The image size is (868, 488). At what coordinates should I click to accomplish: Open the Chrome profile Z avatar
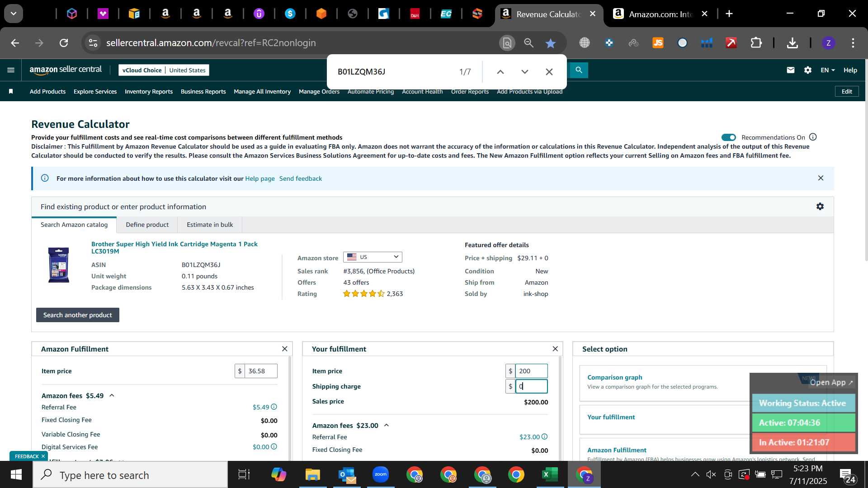coord(828,43)
